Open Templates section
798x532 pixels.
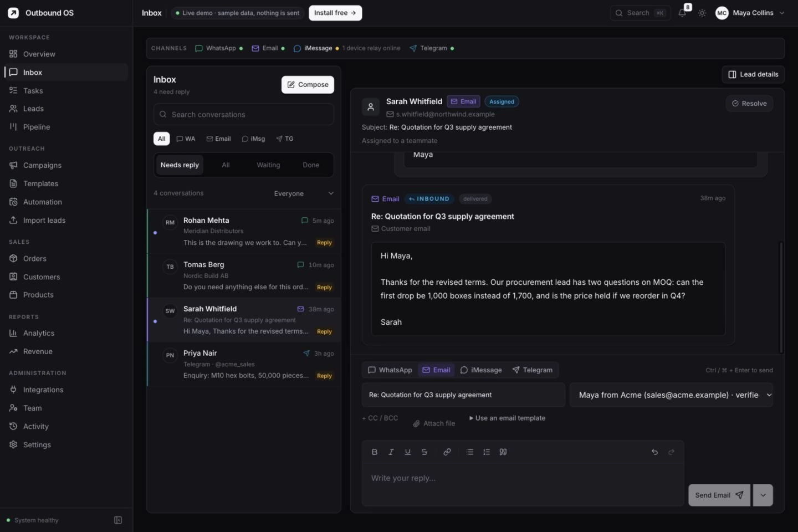pyautogui.click(x=66, y=183)
